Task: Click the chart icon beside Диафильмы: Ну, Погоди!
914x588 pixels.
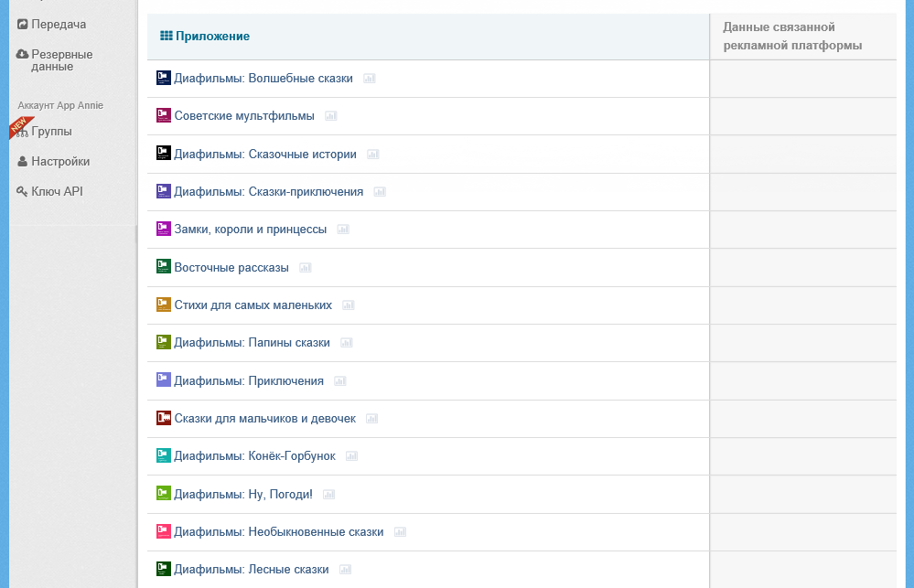Action: click(x=329, y=495)
